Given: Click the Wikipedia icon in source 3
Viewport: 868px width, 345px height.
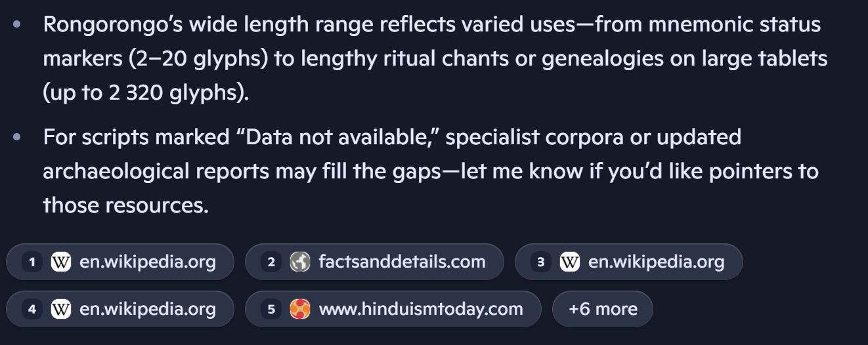Looking at the screenshot, I should [x=570, y=262].
